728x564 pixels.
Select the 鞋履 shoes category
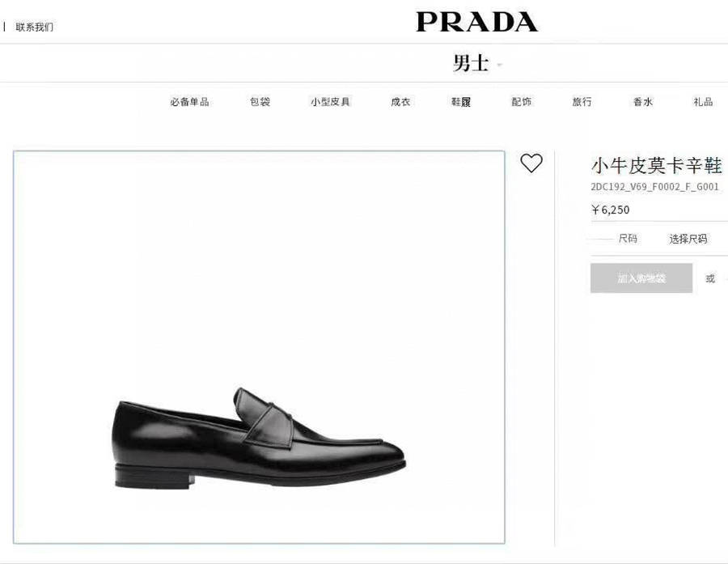461,102
